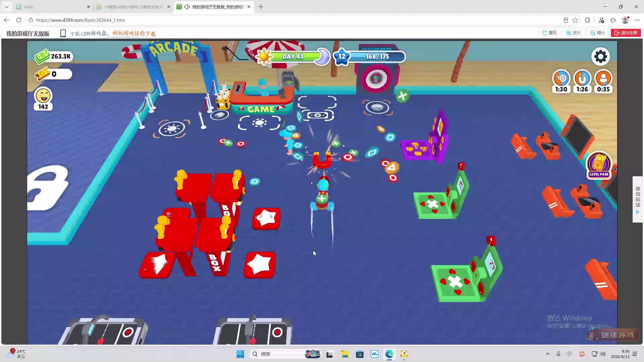Open the browser extensions menu
The height and width of the screenshot is (362, 644).
[x=588, y=20]
